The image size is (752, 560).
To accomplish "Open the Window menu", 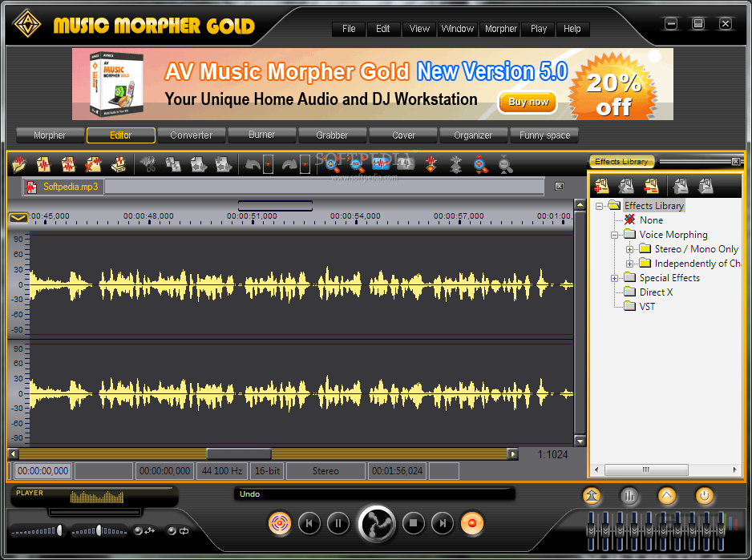I will coord(458,29).
